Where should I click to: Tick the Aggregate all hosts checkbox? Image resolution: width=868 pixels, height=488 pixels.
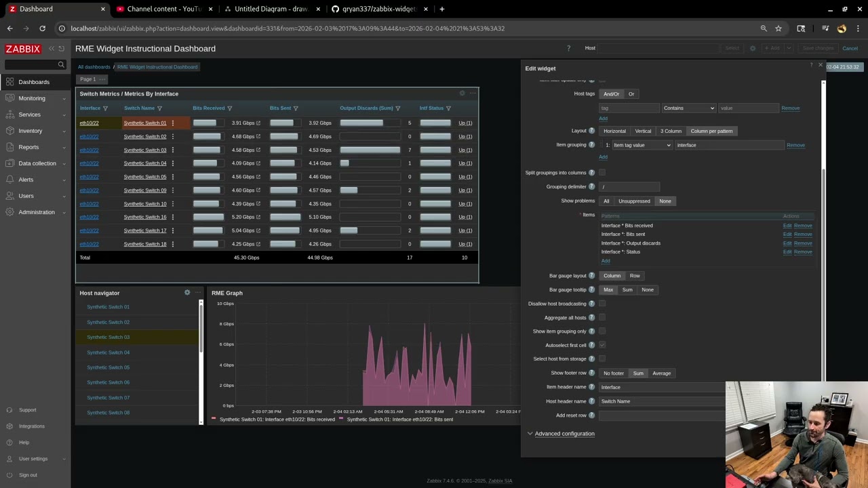[602, 317]
